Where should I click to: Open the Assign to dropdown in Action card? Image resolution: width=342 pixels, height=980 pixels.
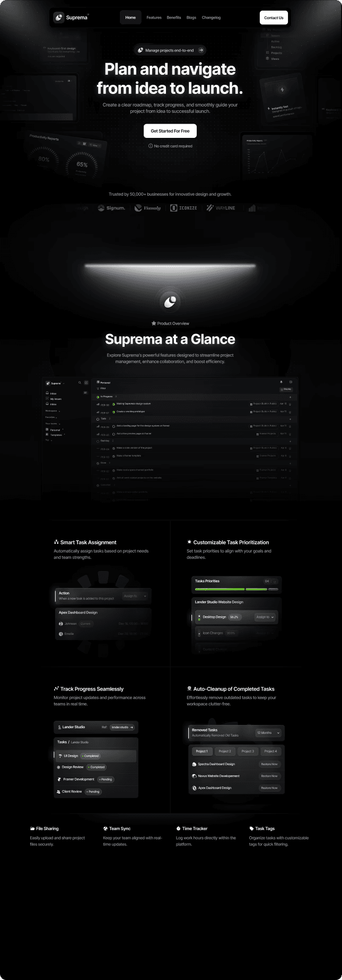pyautogui.click(x=135, y=596)
